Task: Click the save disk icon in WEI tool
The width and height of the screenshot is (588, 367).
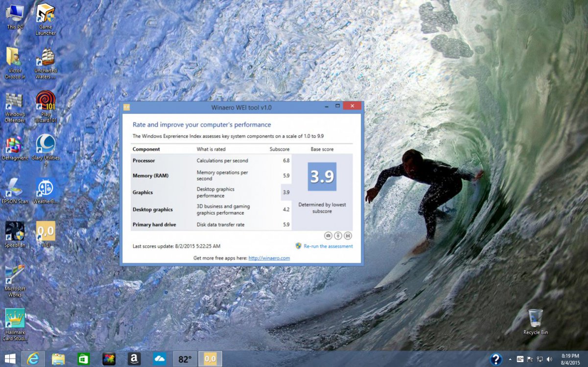Action: point(348,236)
